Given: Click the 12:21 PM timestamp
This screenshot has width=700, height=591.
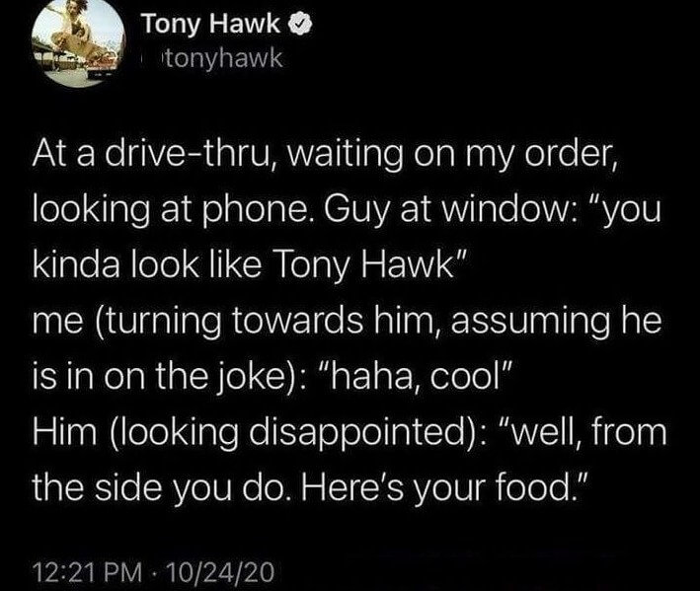Looking at the screenshot, I should [88, 571].
